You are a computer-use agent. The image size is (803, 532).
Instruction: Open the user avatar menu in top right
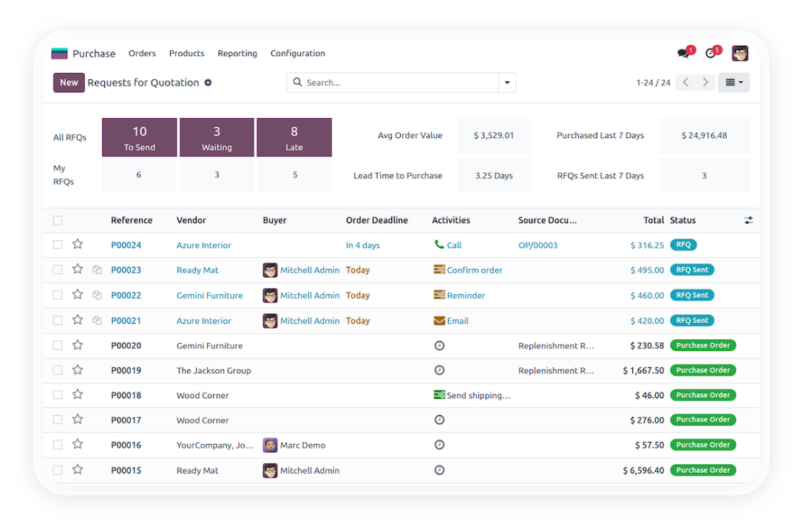[740, 53]
